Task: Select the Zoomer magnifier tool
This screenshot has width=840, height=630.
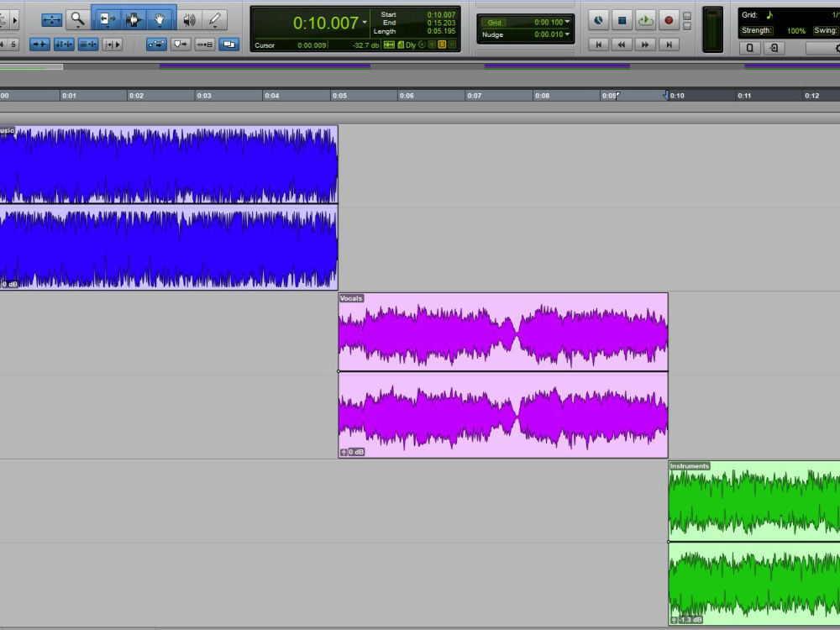Action: point(77,19)
